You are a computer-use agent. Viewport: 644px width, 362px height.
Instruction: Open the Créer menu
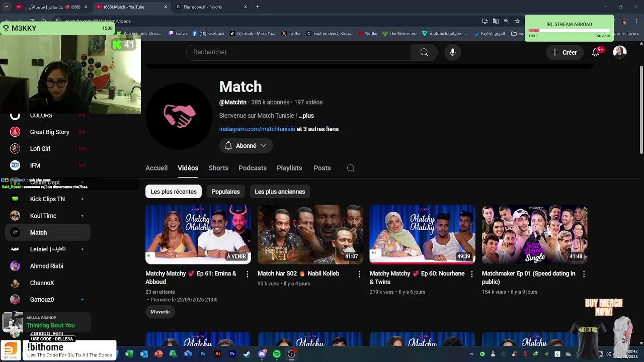564,52
